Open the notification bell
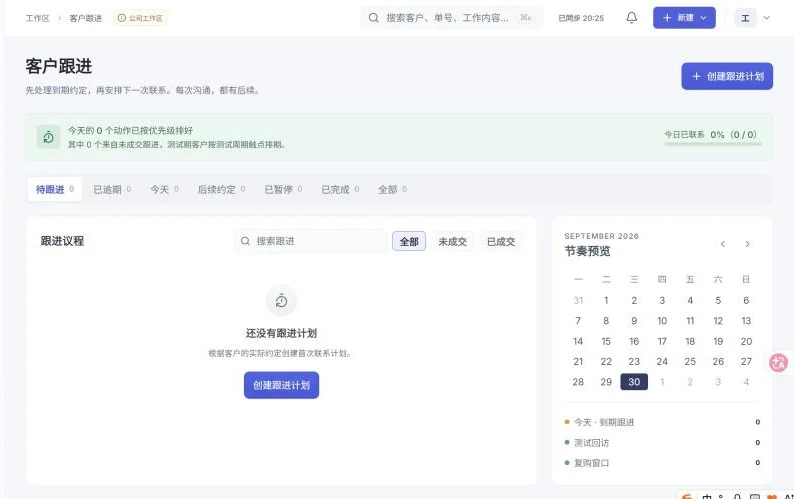Viewport: 794px width, 499px height. (x=631, y=18)
